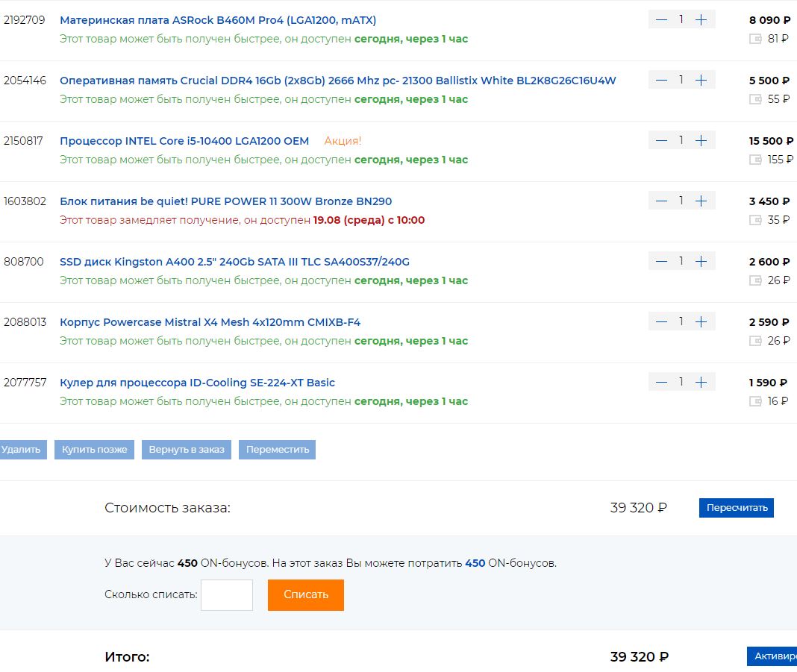Image resolution: width=797 pixels, height=672 pixels.
Task: Click article number 2192709
Action: (25, 20)
